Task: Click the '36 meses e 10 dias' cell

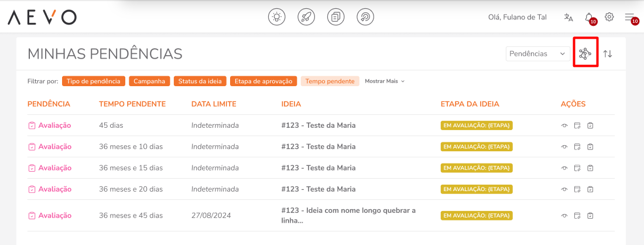Action: click(131, 147)
